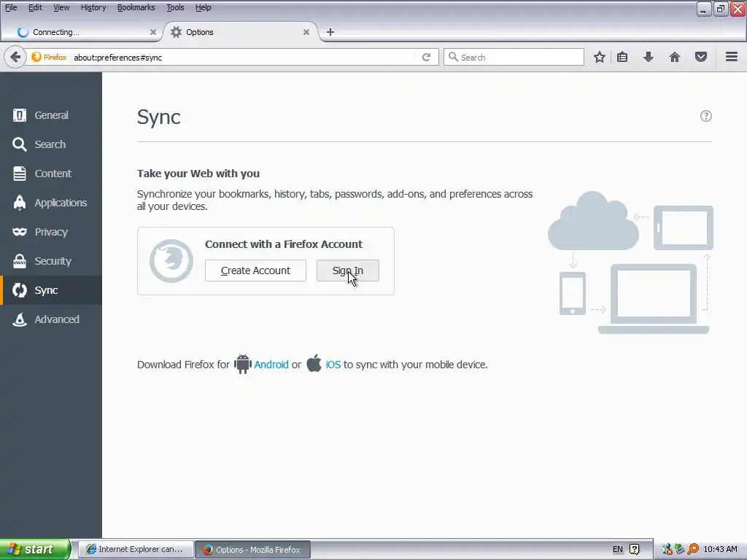Viewport: 747px width, 560px height.
Task: Open the Windows start button
Action: click(35, 549)
